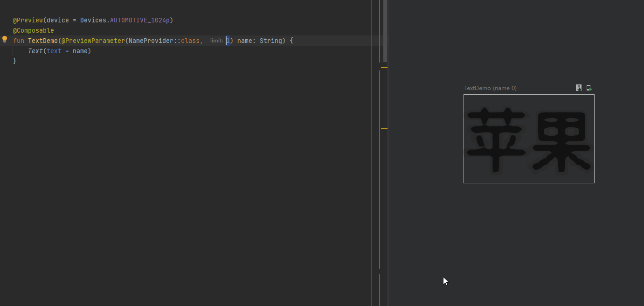Image resolution: width=644 pixels, height=306 pixels.
Task: Open the intention actions lightbulb
Action: click(x=5, y=40)
